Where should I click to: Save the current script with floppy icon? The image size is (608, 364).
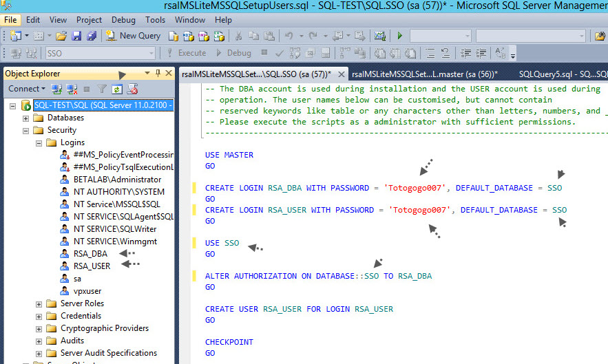click(x=76, y=36)
